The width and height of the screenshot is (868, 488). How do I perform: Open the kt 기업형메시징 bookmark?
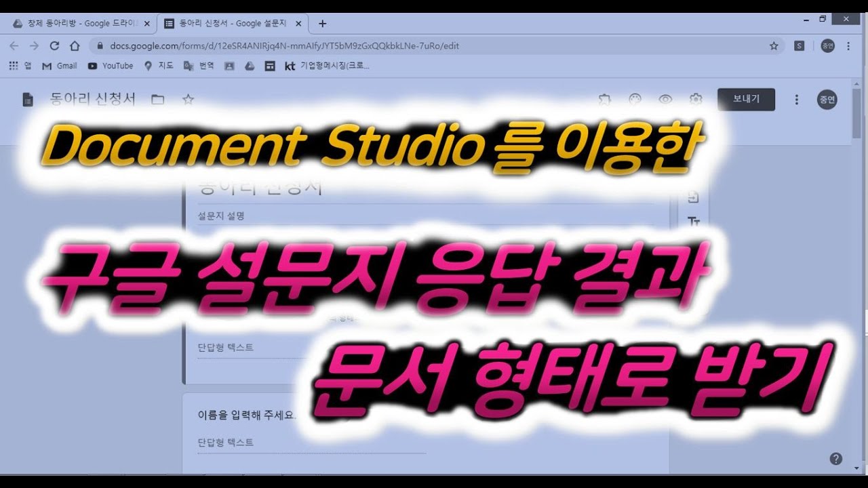(327, 66)
